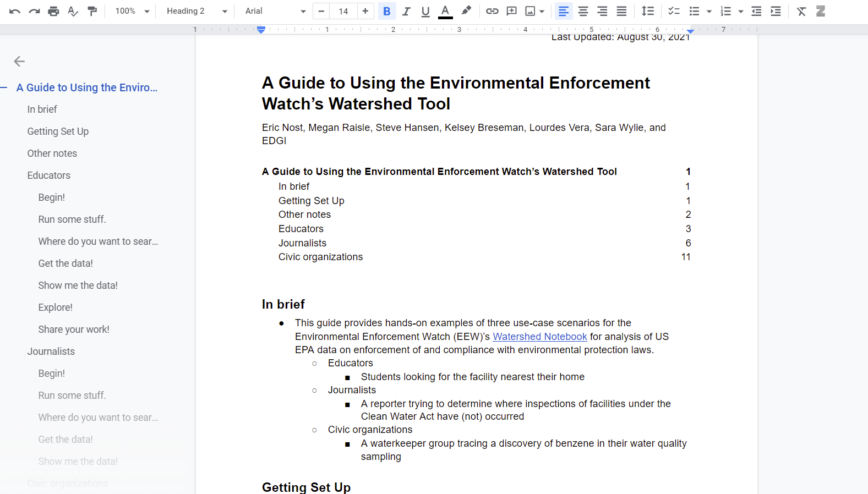Click the font size field

click(x=343, y=11)
